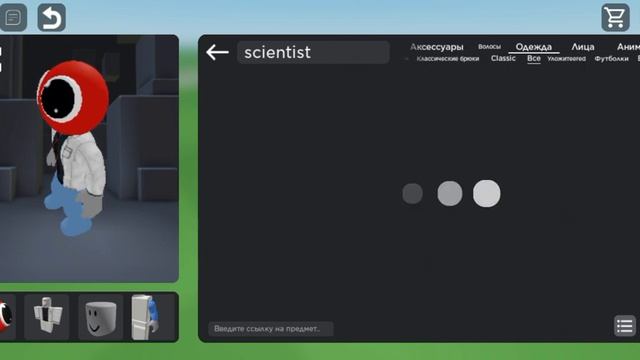Switch to the Волосы tab
The height and width of the screenshot is (360, 640).
(x=489, y=47)
